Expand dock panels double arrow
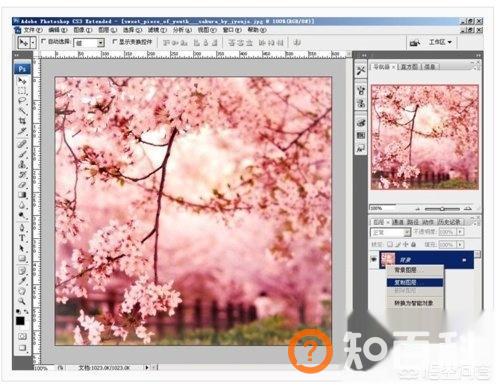Screen dimensions: 500x389 [x=364, y=55]
